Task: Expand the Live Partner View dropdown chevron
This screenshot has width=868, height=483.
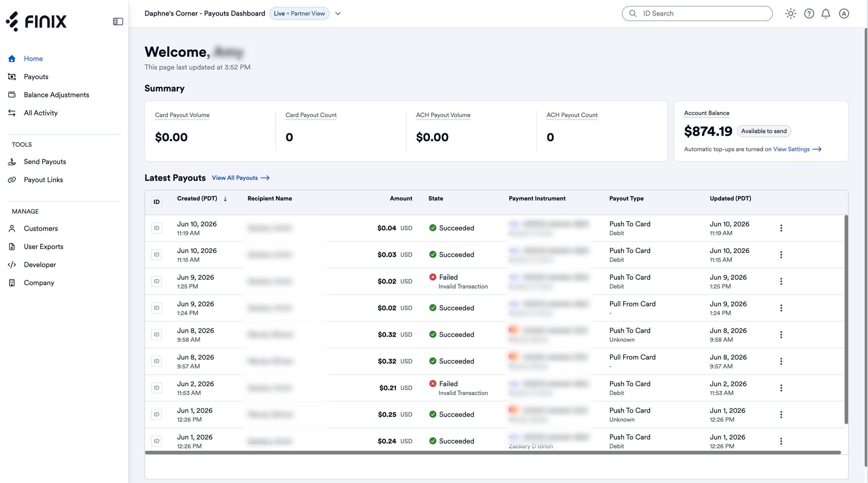Action: 338,13
